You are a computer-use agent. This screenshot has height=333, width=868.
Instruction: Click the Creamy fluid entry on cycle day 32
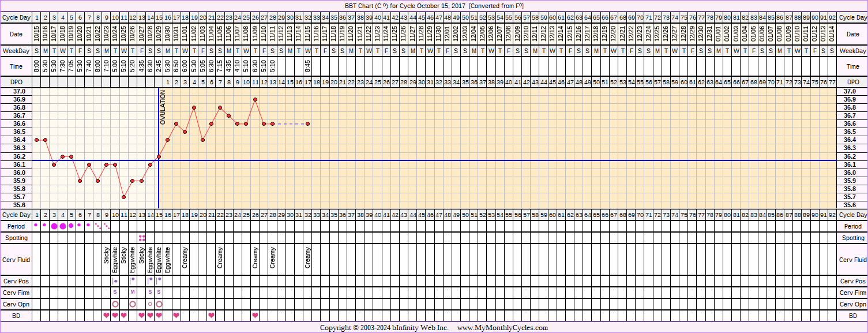[307, 258]
